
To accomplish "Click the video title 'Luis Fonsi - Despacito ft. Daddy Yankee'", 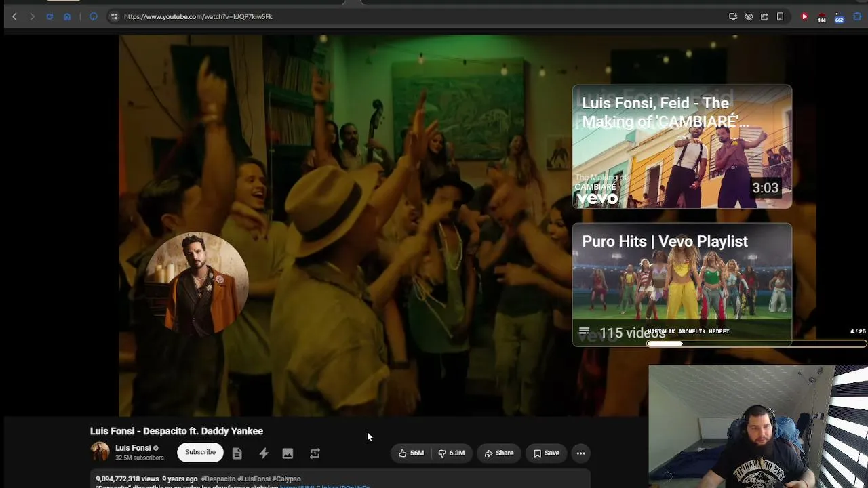I will click(x=176, y=431).
